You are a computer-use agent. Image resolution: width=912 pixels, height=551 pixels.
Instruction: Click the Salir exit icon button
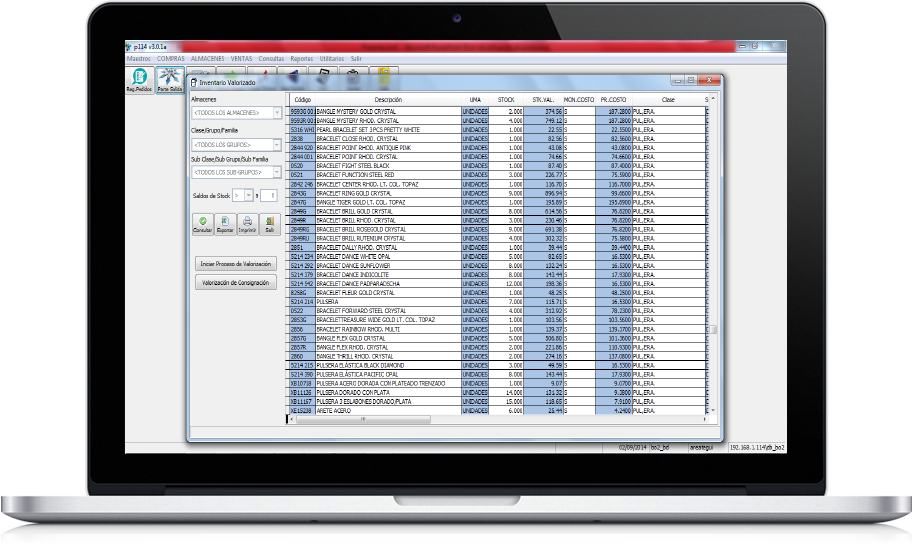269,223
